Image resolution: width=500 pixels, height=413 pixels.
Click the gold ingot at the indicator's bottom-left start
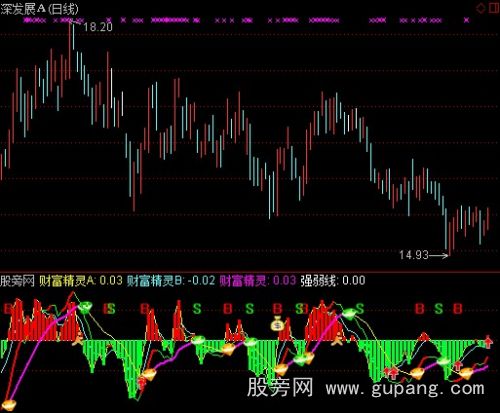pyautogui.click(x=8, y=404)
